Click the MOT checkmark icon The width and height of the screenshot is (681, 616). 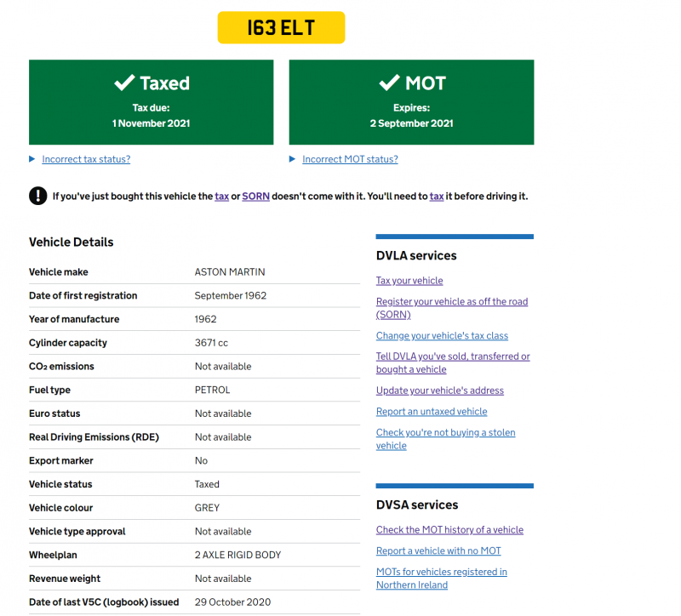click(x=389, y=82)
